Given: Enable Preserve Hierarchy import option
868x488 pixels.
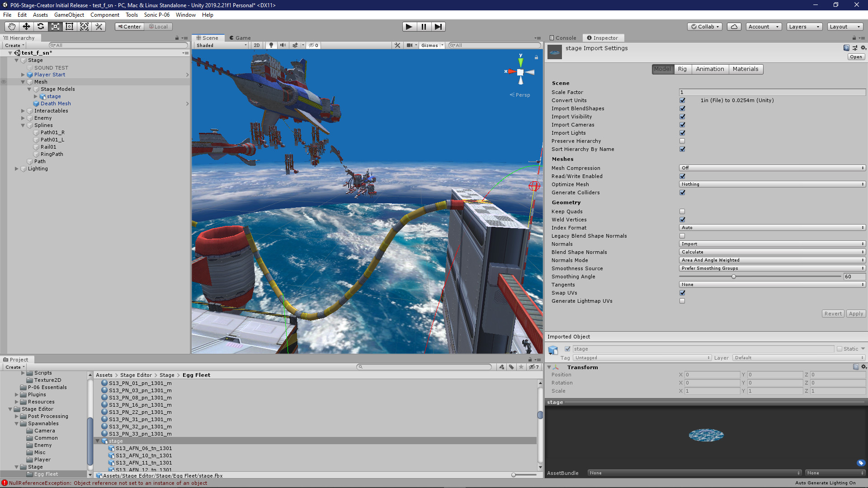Looking at the screenshot, I should (682, 141).
